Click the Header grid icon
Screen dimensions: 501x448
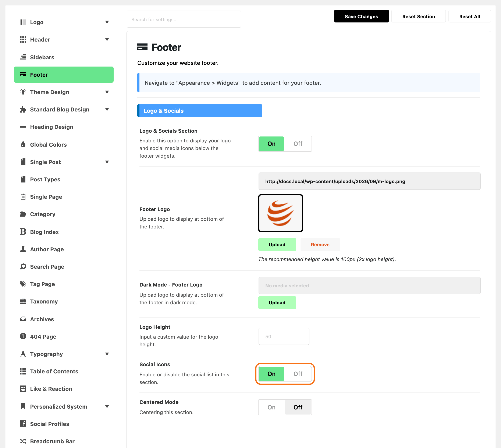click(x=23, y=40)
